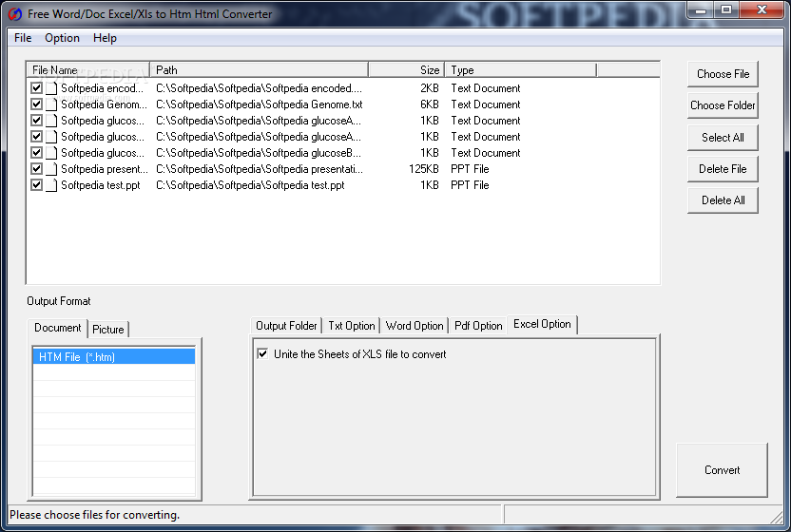Toggle checkbox for the Softpedia glucoseB row
791x532 pixels.
(x=36, y=153)
